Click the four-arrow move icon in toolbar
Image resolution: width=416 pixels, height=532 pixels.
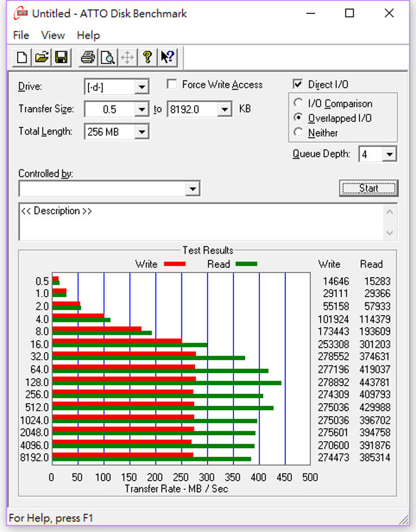pyautogui.click(x=127, y=57)
